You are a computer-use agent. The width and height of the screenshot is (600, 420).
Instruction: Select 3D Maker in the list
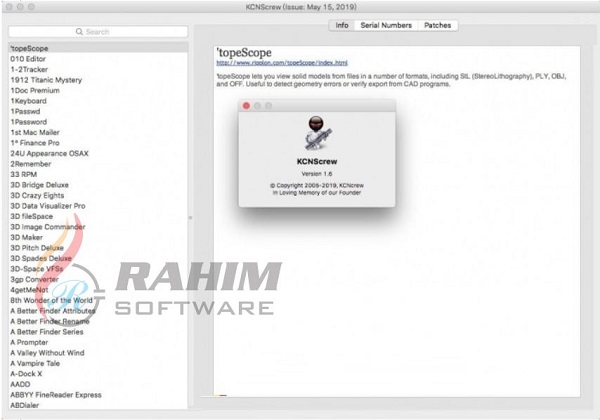pyautogui.click(x=98, y=238)
